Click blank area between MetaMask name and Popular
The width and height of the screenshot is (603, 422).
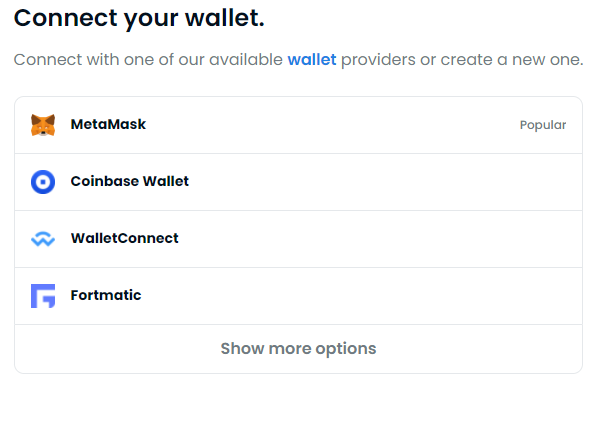pyautogui.click(x=333, y=125)
